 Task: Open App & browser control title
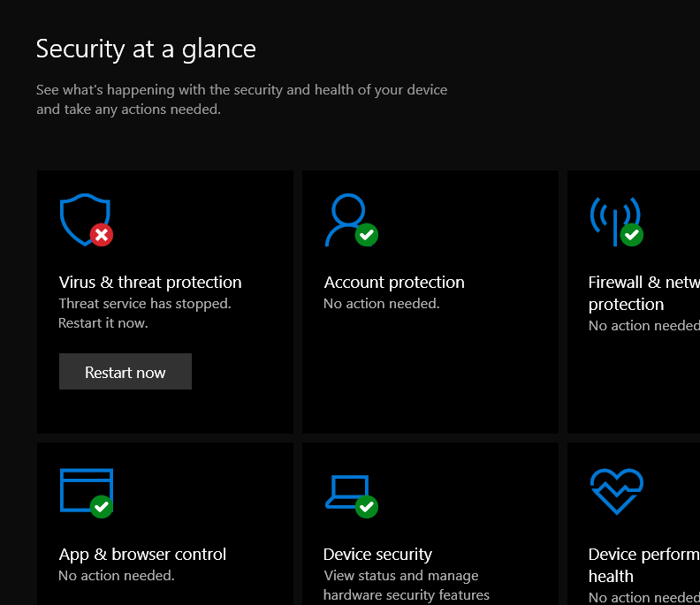click(x=142, y=555)
